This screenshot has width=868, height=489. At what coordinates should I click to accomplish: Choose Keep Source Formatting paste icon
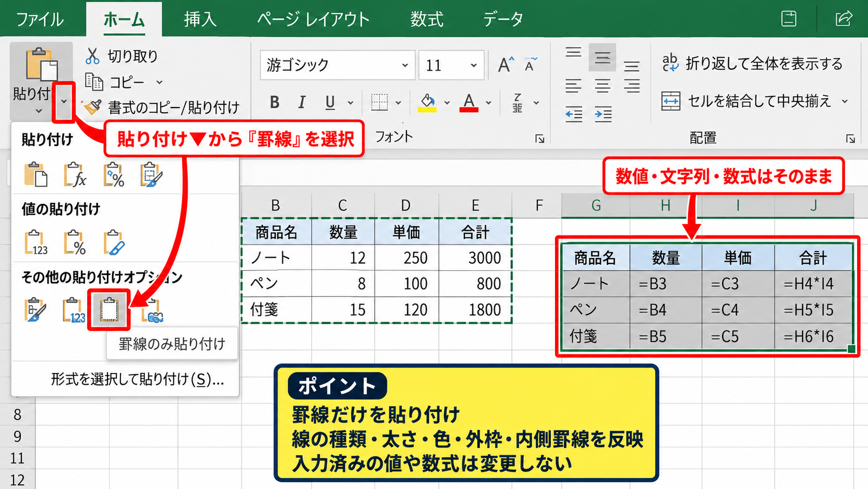pyautogui.click(x=151, y=175)
